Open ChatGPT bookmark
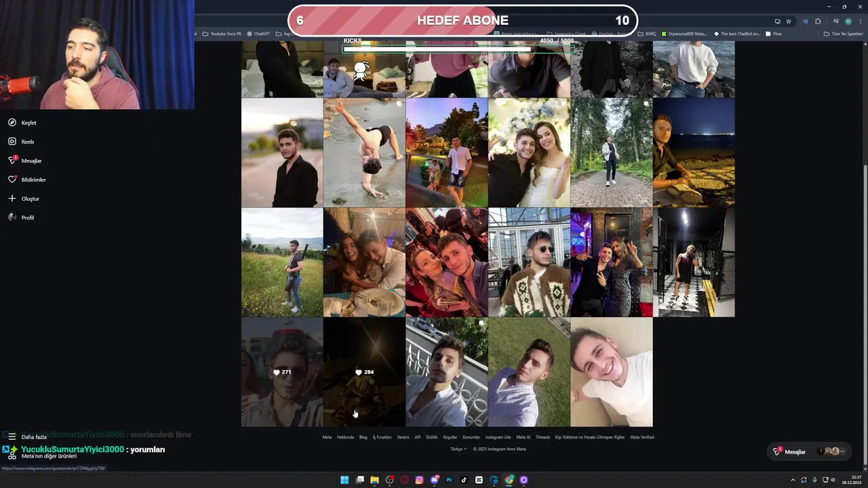The image size is (868, 488). (x=258, y=33)
